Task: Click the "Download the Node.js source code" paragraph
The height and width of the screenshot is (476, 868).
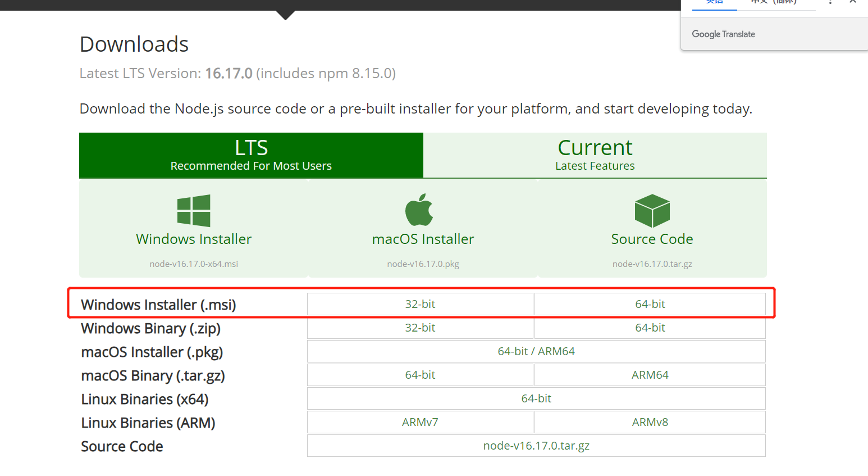Action: click(x=416, y=108)
